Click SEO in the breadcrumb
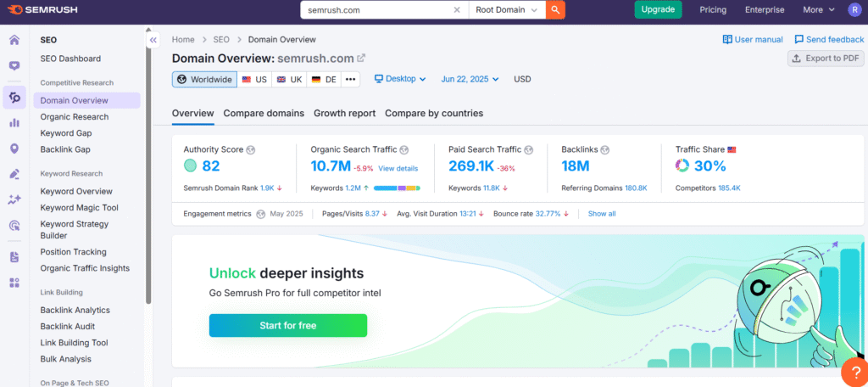 221,39
